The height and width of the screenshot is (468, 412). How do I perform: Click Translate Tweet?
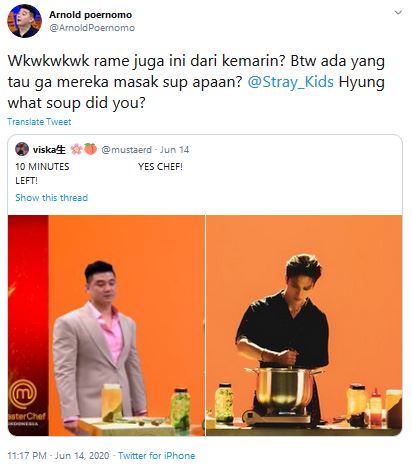pos(39,122)
